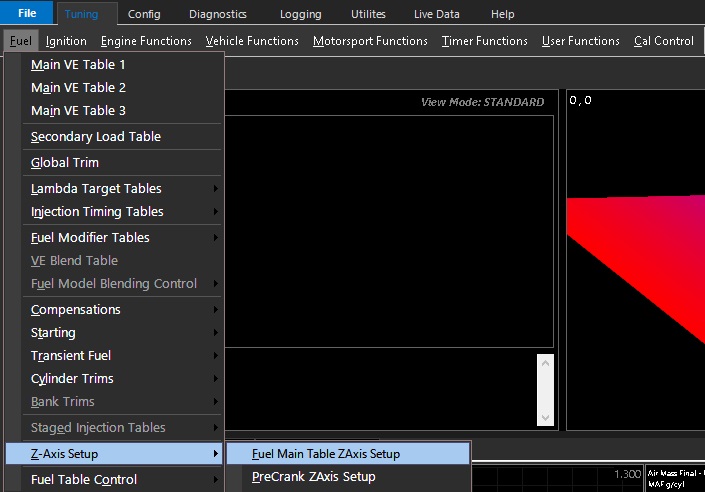This screenshot has height=492, width=705.
Task: Open the Motorsport Functions menu
Action: [370, 41]
